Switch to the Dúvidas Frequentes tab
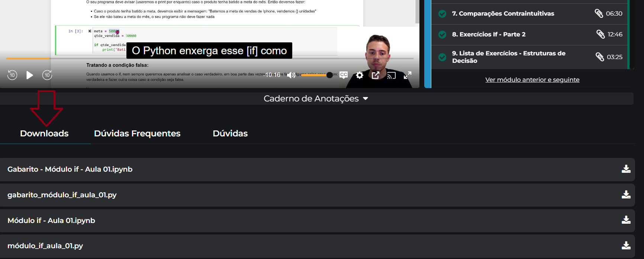 [137, 133]
